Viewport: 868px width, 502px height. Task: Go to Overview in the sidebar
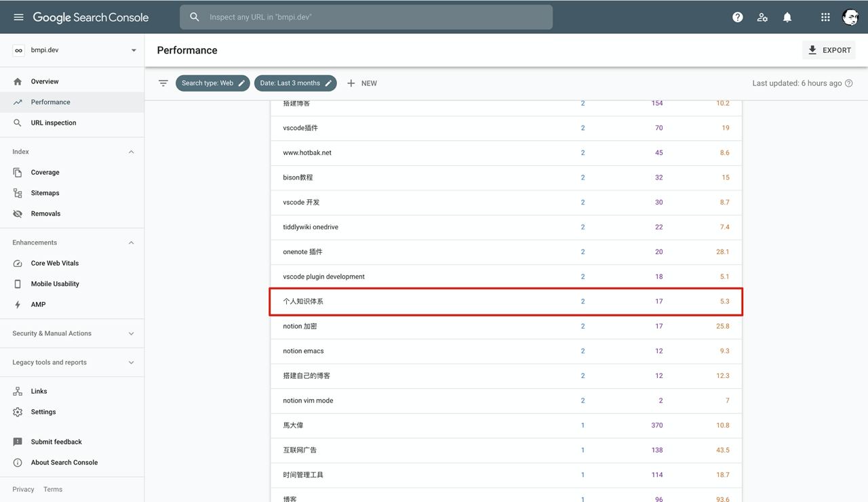[45, 81]
